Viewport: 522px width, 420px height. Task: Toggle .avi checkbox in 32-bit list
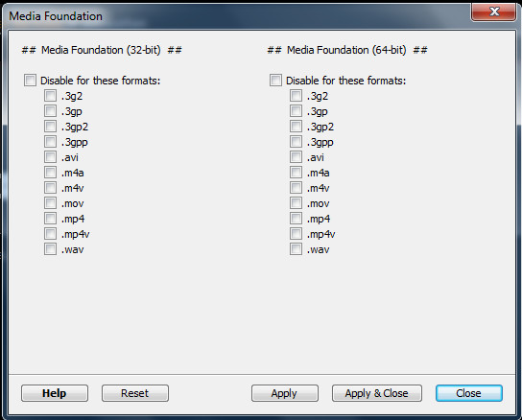click(50, 156)
